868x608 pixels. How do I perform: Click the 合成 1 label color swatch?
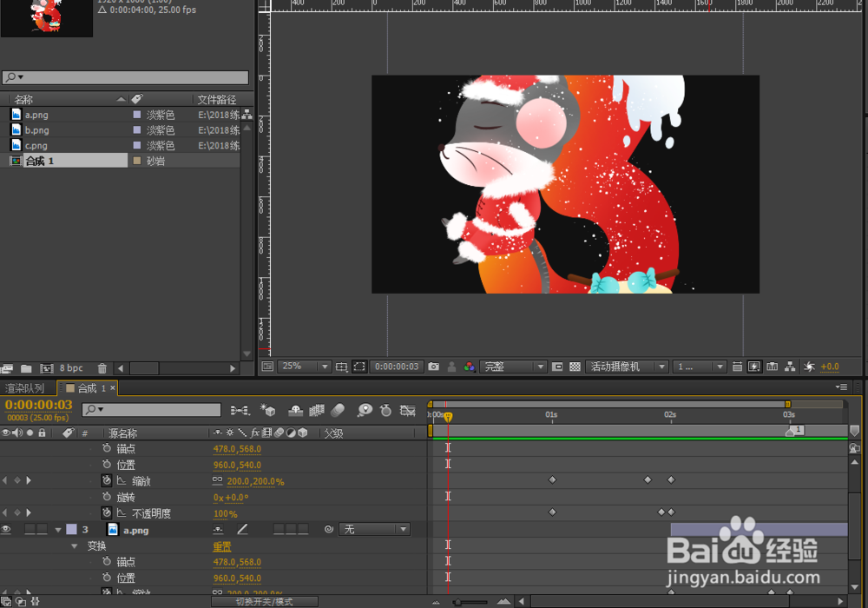(x=137, y=161)
